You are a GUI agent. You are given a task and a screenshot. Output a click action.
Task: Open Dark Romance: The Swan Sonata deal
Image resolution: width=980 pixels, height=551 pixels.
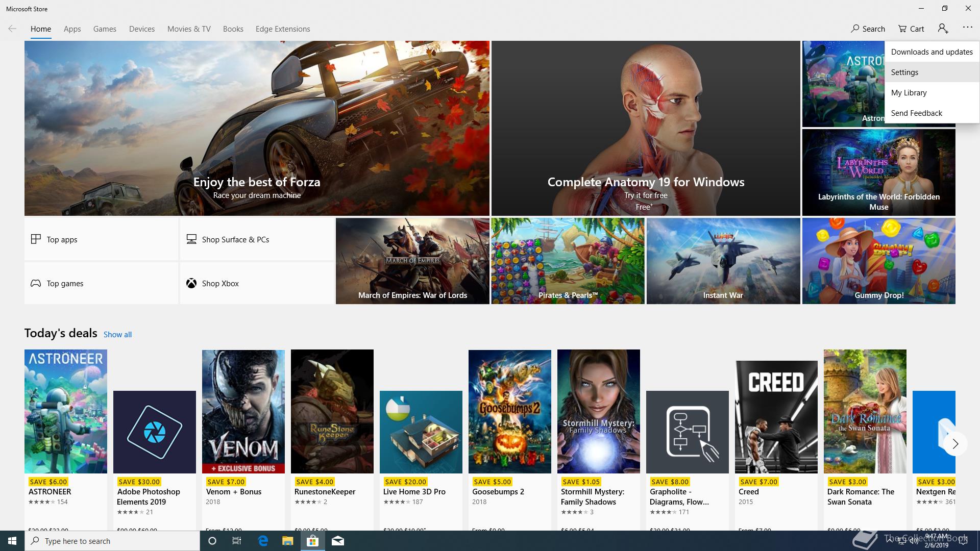tap(865, 411)
